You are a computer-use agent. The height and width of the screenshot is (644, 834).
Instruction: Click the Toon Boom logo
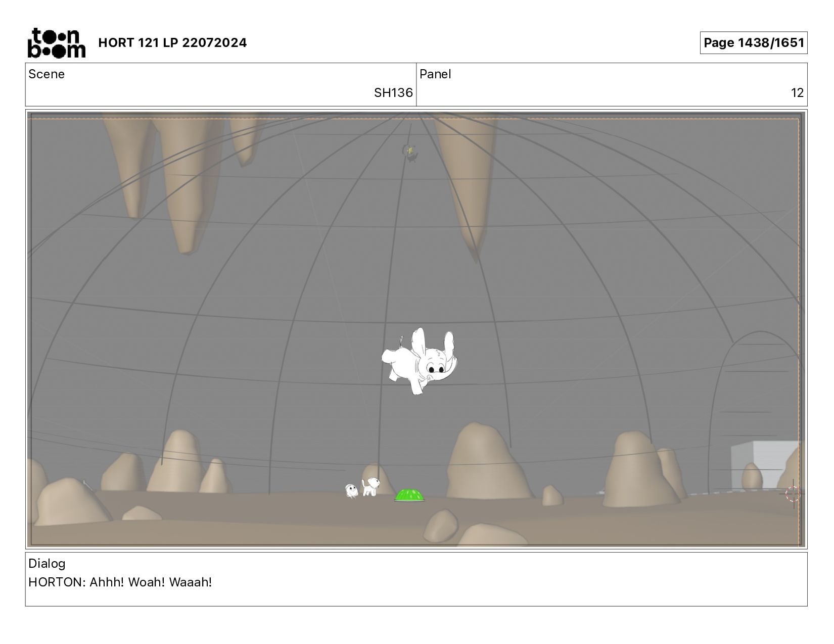[56, 43]
